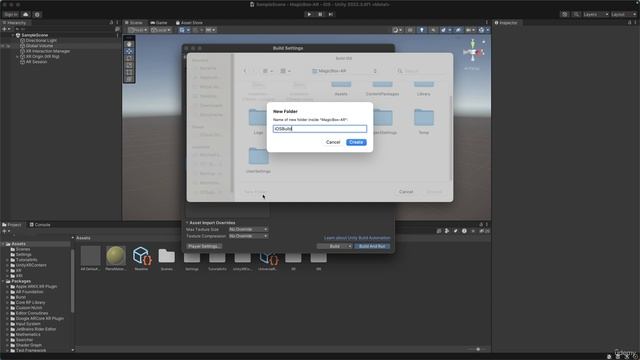Open the Local/Global handle rotation dropdown
640x360 pixels.
click(161, 30)
